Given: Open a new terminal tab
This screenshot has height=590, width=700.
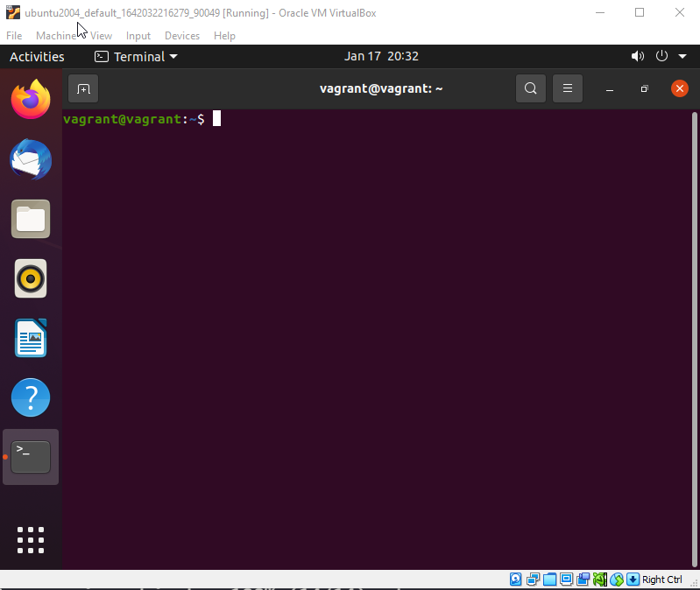Looking at the screenshot, I should coord(83,88).
